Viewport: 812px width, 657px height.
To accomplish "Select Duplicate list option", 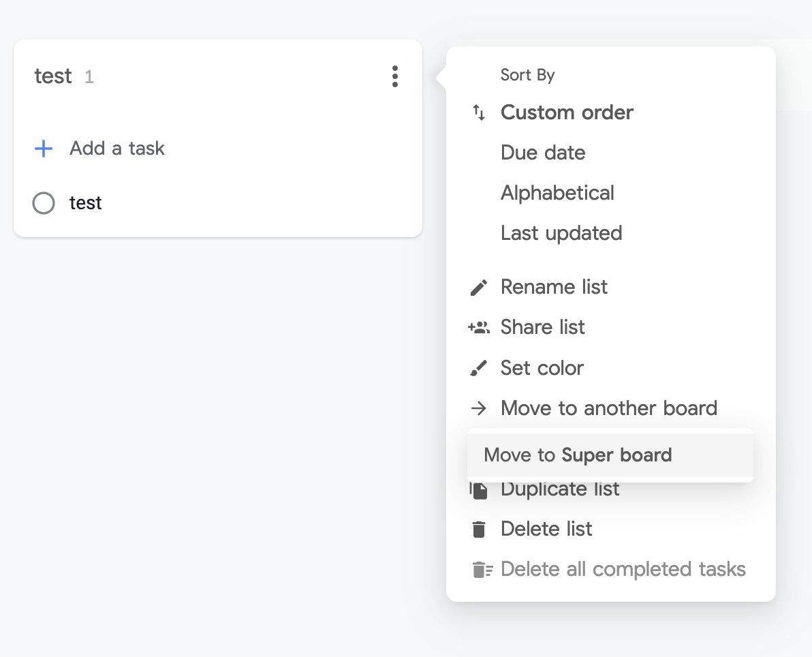I will coord(560,489).
